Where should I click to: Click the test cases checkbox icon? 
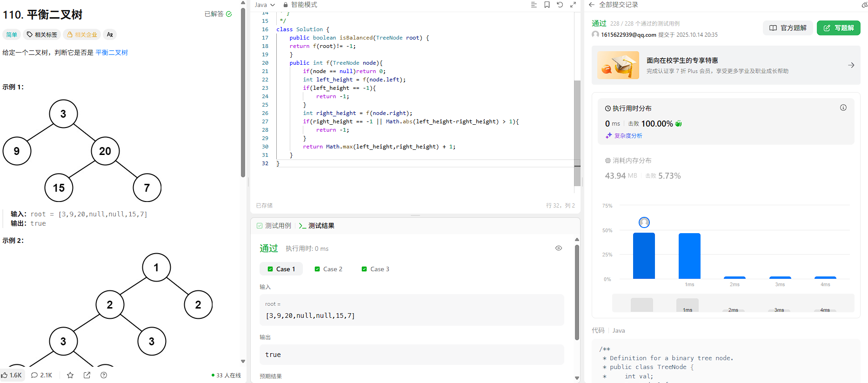click(260, 226)
